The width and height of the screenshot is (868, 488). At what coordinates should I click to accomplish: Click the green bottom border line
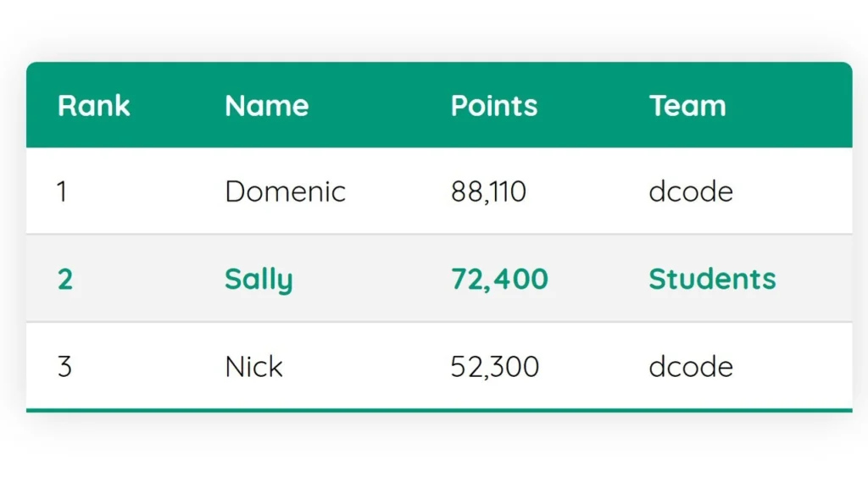point(438,410)
